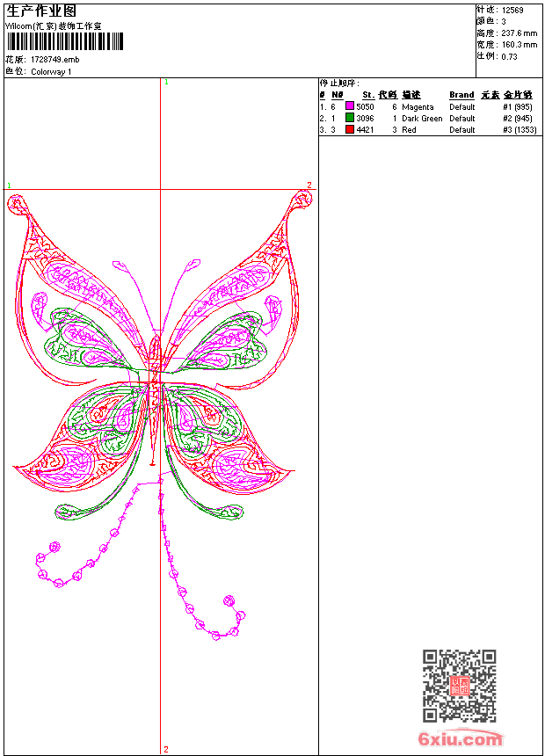Click the Red color swatch

click(349, 129)
